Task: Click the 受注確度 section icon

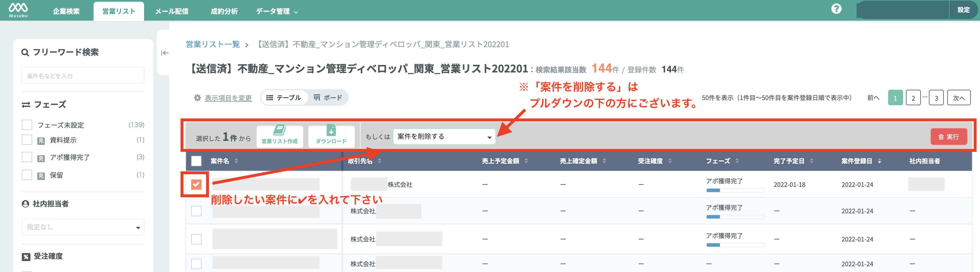Action: click(26, 257)
